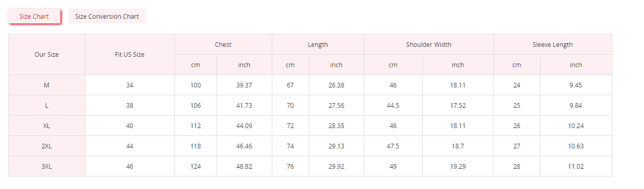This screenshot has height=189, width=644.
Task: Click the Length column header
Action: (318, 45)
